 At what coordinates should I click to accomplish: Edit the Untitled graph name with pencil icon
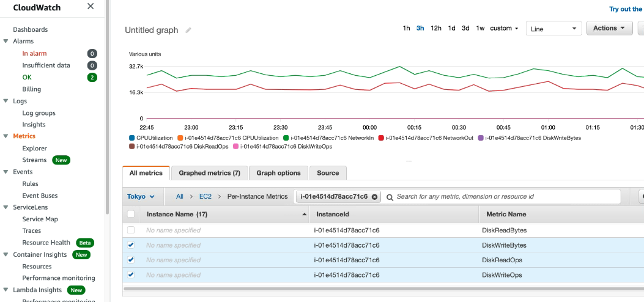[x=188, y=31]
